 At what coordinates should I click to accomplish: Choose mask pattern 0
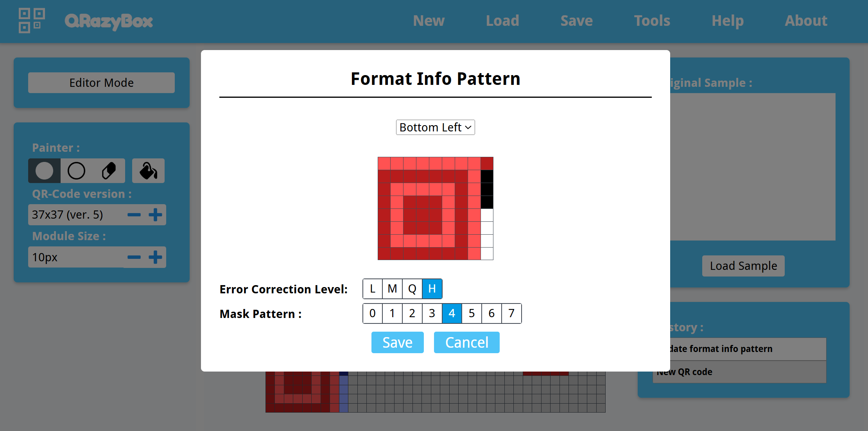coord(373,313)
